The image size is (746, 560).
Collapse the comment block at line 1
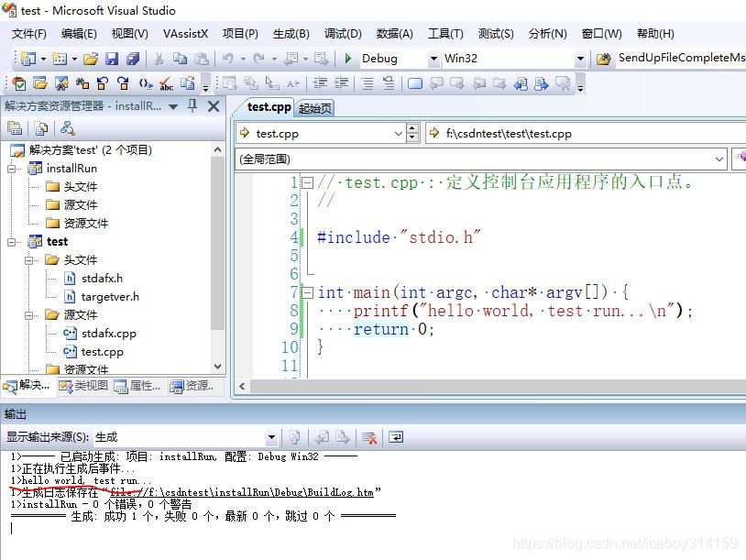[x=308, y=182]
